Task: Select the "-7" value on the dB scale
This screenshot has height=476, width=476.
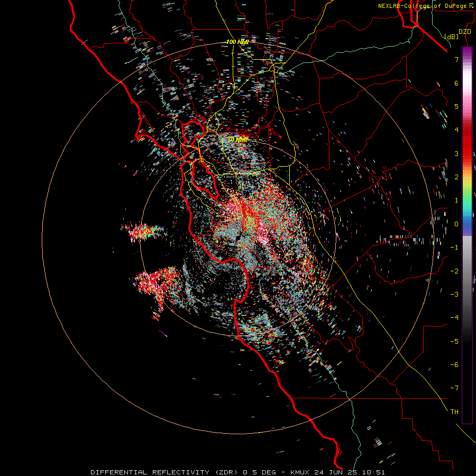Action: pyautogui.click(x=454, y=388)
